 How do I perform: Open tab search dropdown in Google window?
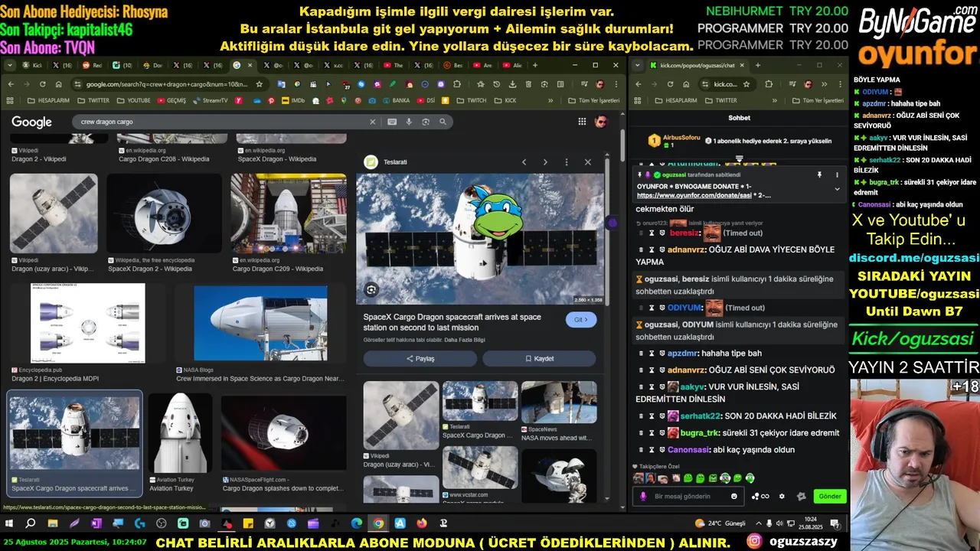tap(11, 65)
